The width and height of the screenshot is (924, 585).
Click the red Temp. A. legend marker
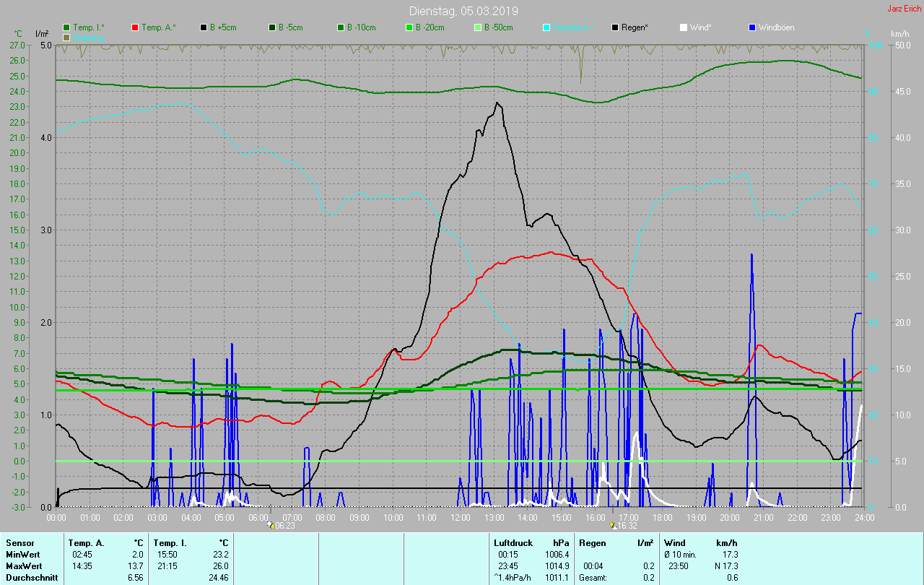pos(135,27)
